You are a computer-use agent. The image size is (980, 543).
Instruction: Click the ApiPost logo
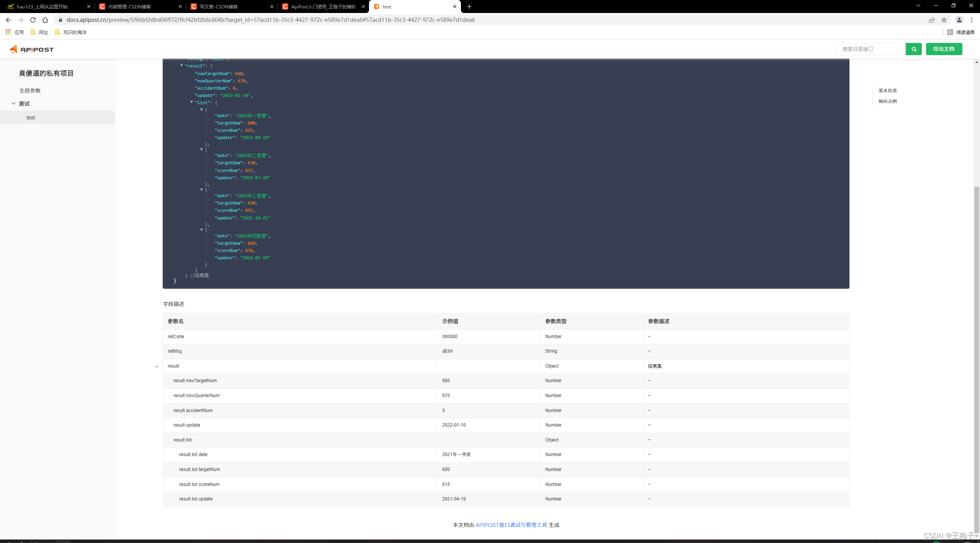pos(31,49)
